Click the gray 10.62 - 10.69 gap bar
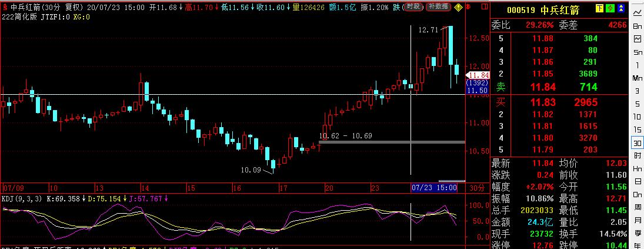Screen dimensions: 644x249 (392, 142)
